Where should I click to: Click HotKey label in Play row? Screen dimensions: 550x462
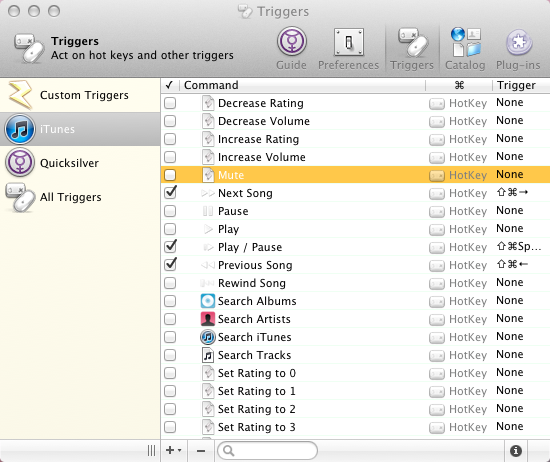[468, 229]
